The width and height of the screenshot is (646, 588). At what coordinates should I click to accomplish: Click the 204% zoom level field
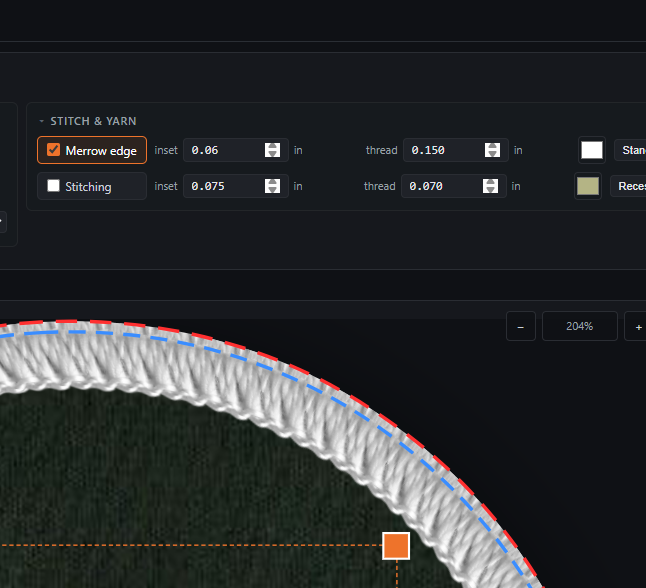click(580, 326)
